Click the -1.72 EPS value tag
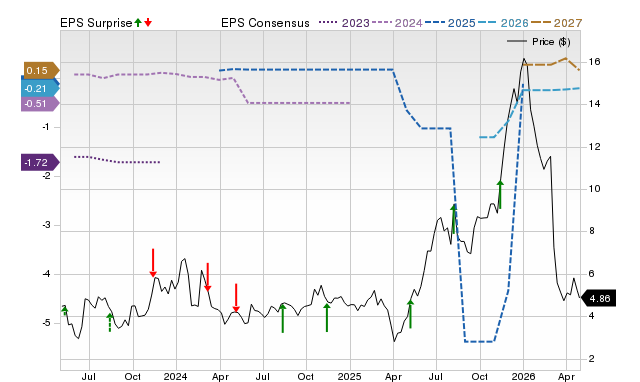The image size is (640, 382). (40, 162)
